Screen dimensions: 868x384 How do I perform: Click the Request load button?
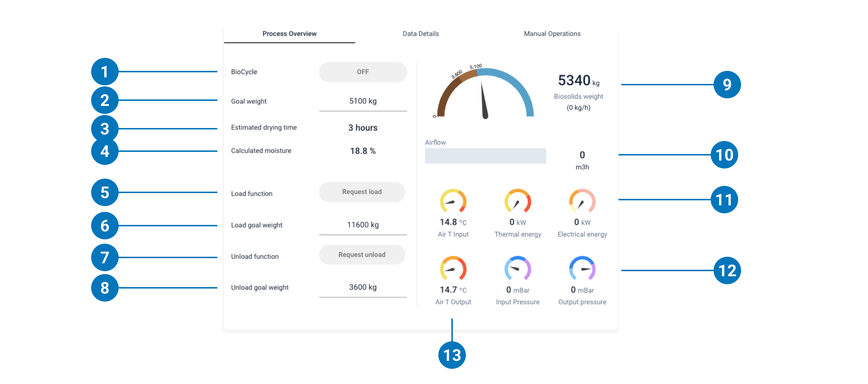tap(362, 192)
